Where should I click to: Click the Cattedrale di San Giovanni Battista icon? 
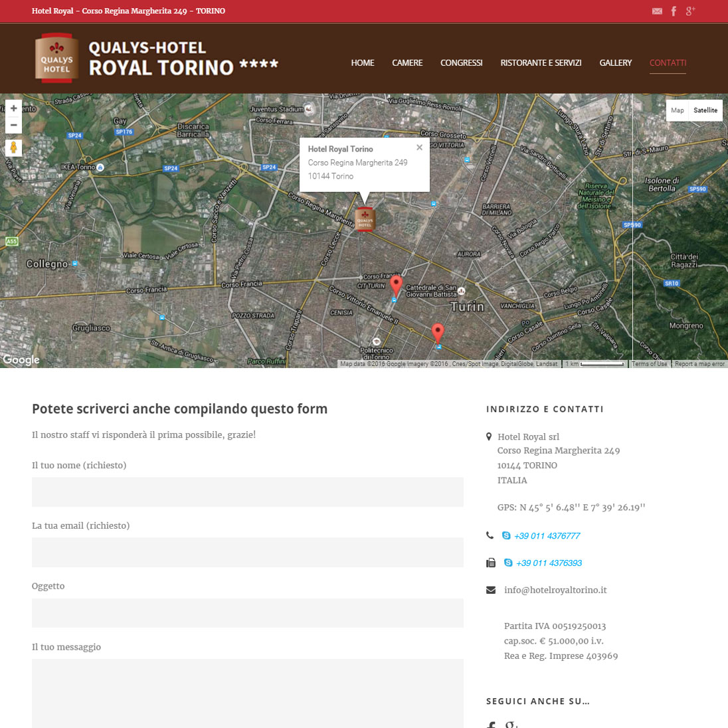[x=462, y=291]
